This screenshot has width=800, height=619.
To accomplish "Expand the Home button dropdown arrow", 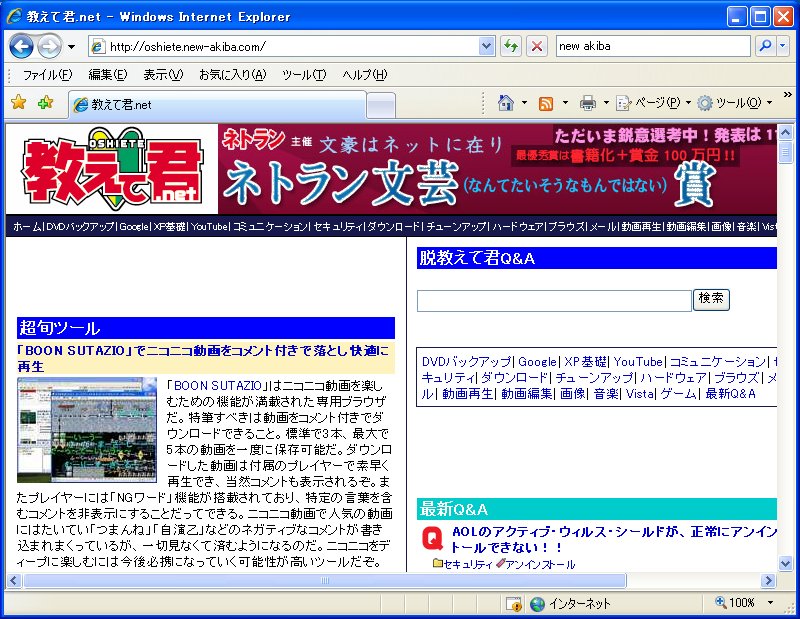I will 524,103.
